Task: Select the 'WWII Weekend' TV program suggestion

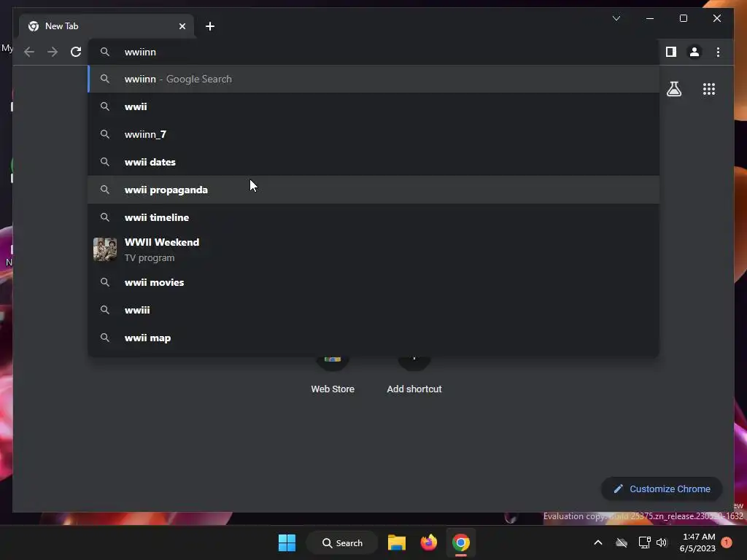Action: coord(374,249)
